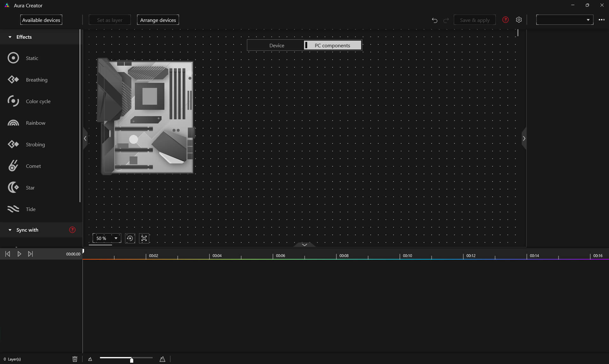Select the Tide lighting effect
This screenshot has width=609, height=364.
click(30, 209)
